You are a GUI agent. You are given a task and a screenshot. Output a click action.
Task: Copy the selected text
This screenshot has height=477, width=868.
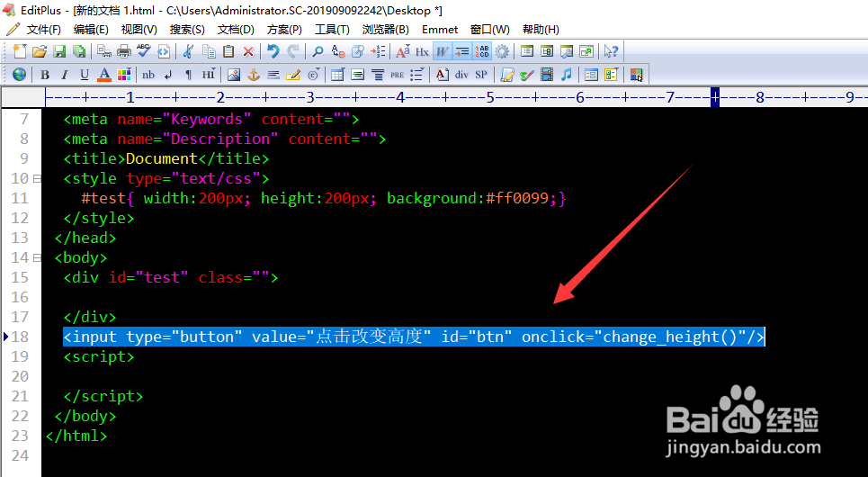click(x=209, y=51)
